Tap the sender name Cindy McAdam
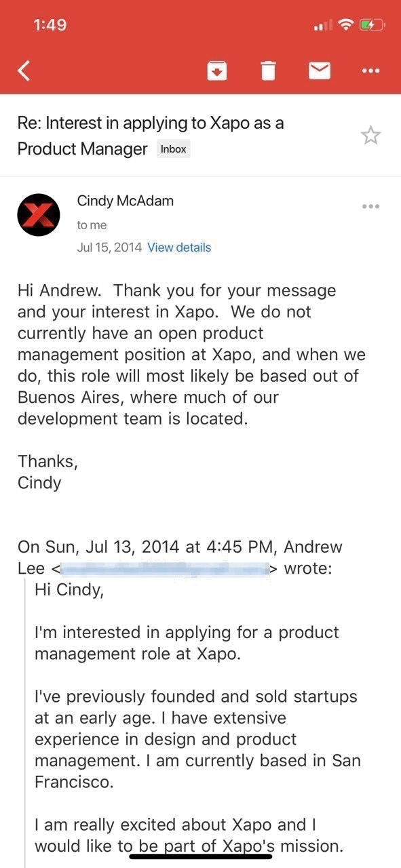The height and width of the screenshot is (868, 401). pyautogui.click(x=126, y=201)
